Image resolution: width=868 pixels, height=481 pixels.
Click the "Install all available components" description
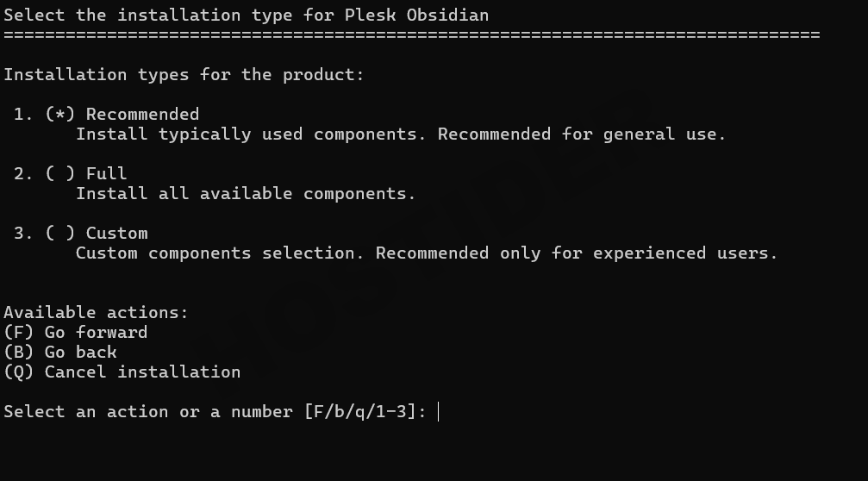246,194
